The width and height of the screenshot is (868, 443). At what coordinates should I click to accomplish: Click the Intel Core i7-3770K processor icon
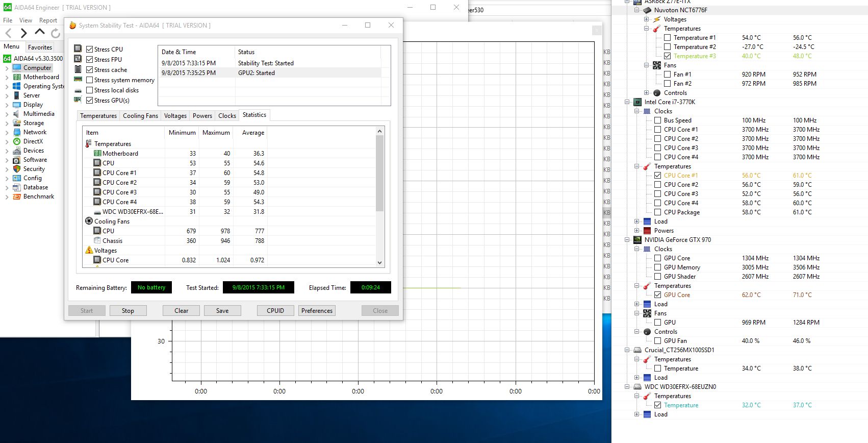(x=637, y=102)
